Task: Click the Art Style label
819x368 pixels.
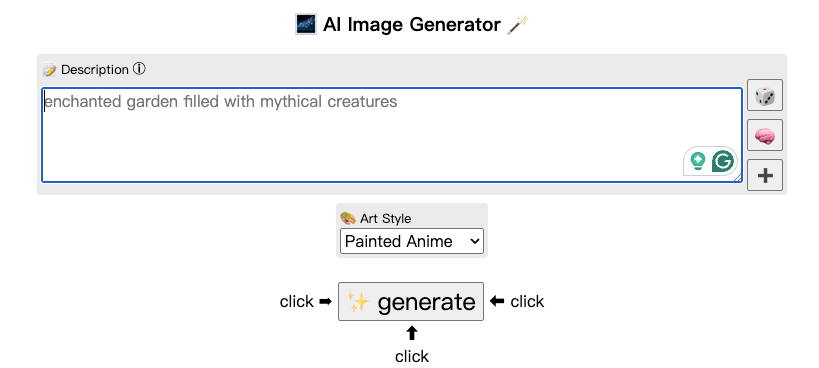Action: tap(385, 218)
